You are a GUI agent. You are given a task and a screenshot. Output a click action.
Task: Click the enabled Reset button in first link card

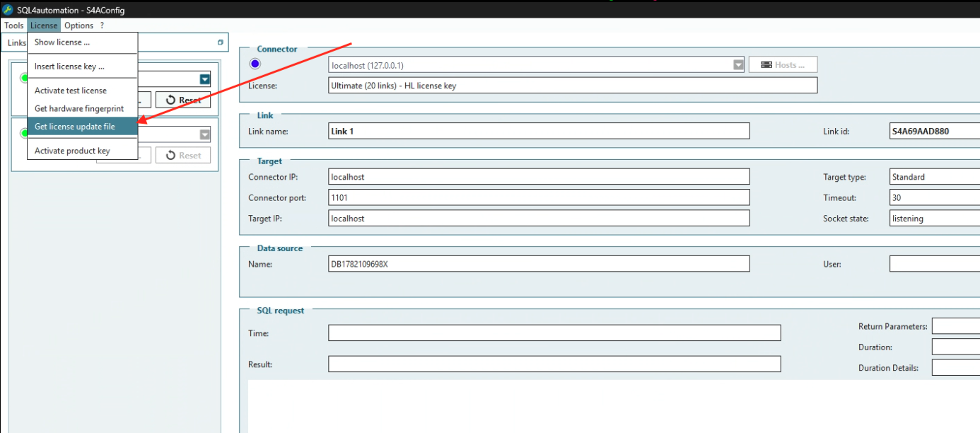(183, 100)
